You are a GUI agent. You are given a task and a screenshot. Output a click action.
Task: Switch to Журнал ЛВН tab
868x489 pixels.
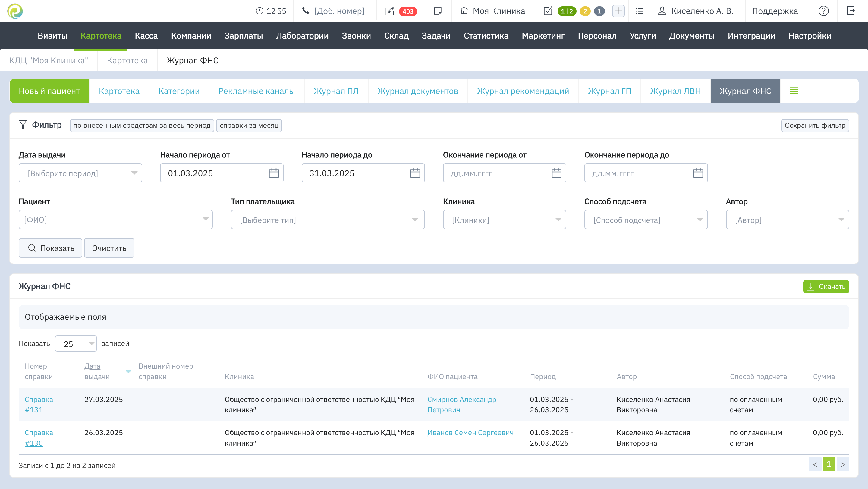[x=675, y=91]
